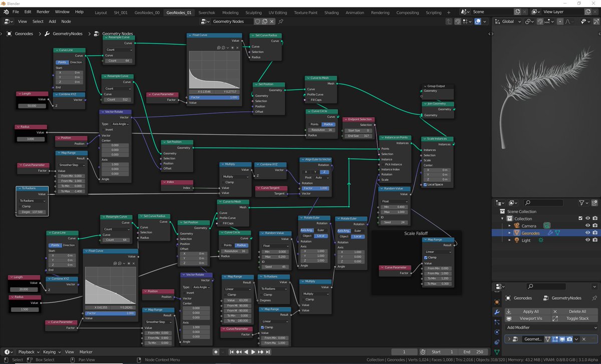This screenshot has width=601, height=364.
Task: Pin the properties editor context
Action: (x=594, y=297)
